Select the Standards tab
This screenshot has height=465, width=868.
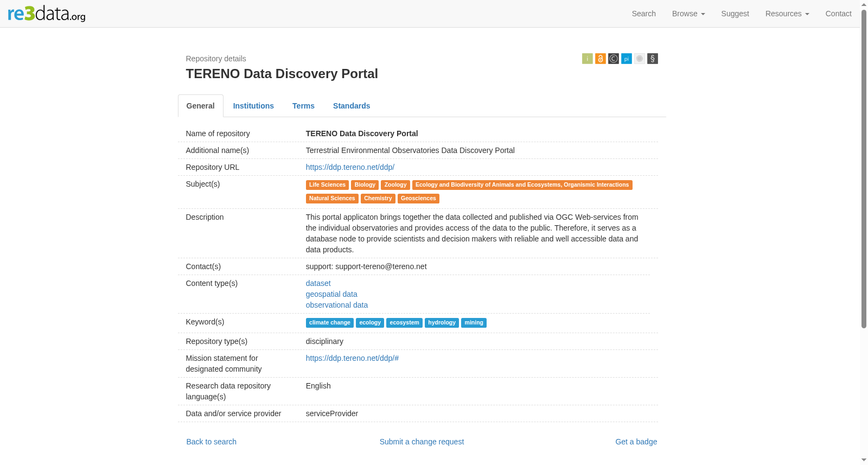tap(352, 106)
